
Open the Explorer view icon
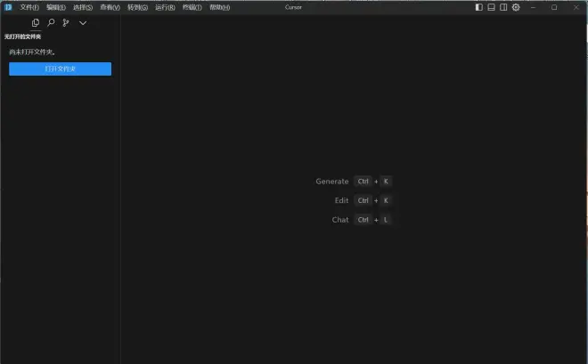[x=36, y=23]
